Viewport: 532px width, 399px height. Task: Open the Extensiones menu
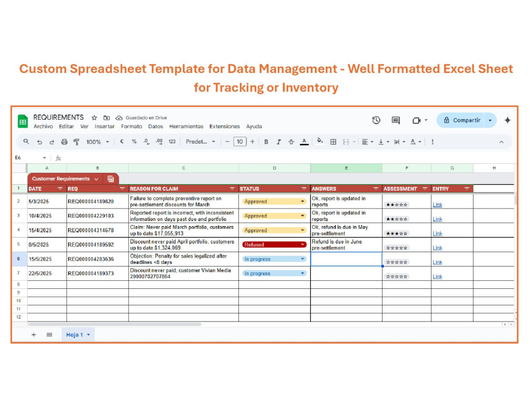pyautogui.click(x=225, y=127)
